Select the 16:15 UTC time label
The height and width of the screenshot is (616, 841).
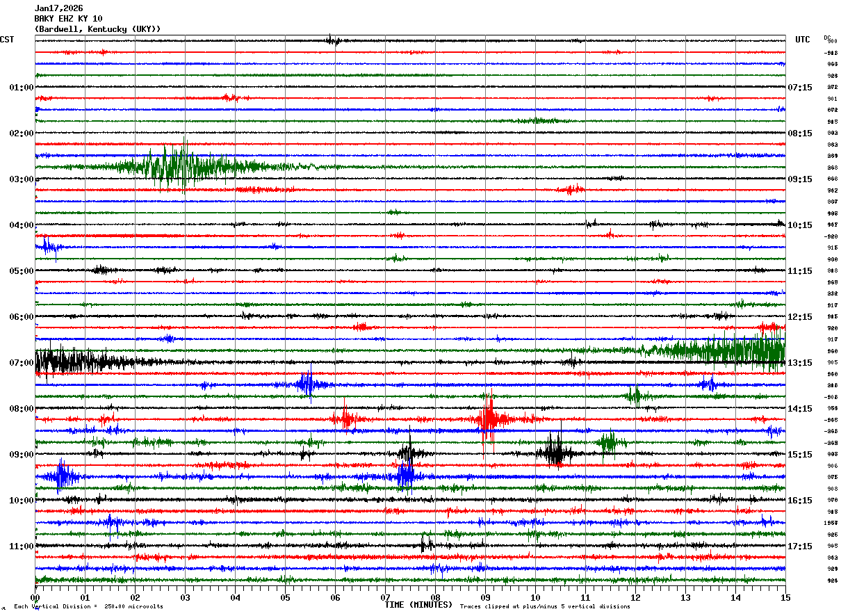click(x=800, y=501)
